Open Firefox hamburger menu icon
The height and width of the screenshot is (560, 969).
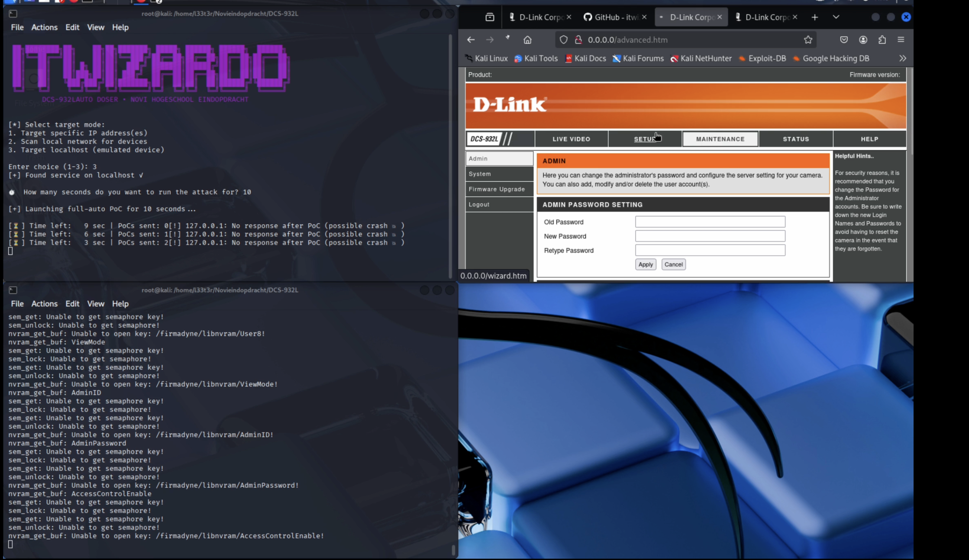pyautogui.click(x=901, y=40)
